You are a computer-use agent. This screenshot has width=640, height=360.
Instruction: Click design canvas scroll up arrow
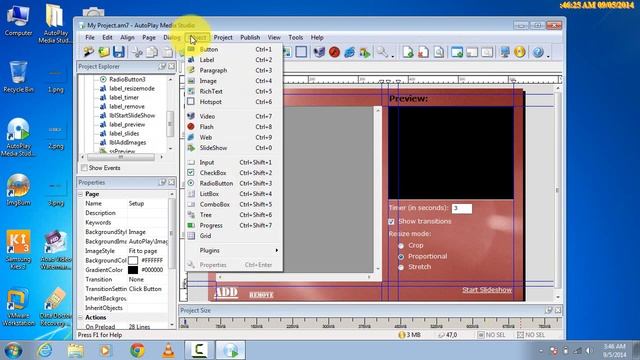click(x=558, y=88)
